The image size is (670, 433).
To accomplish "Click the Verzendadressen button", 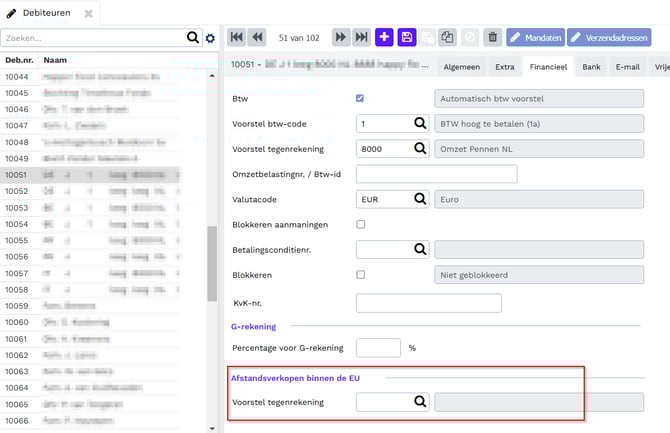I will pos(609,37).
